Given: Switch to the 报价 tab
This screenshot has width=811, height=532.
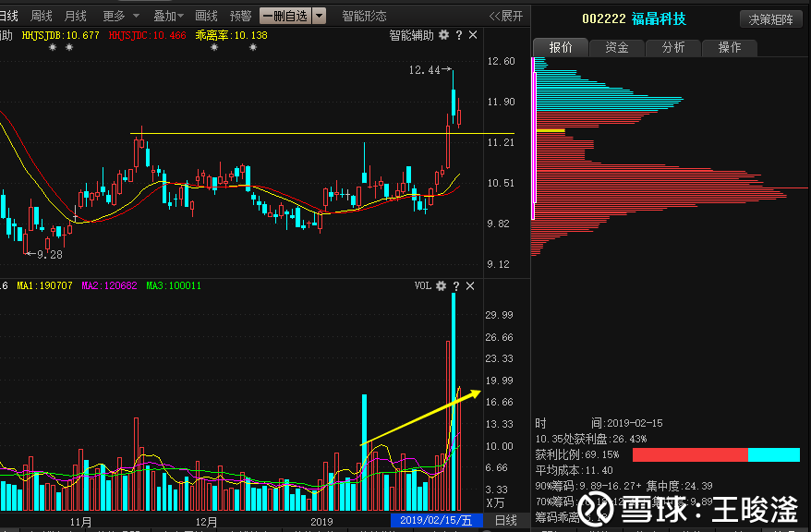Looking at the screenshot, I should 561,47.
